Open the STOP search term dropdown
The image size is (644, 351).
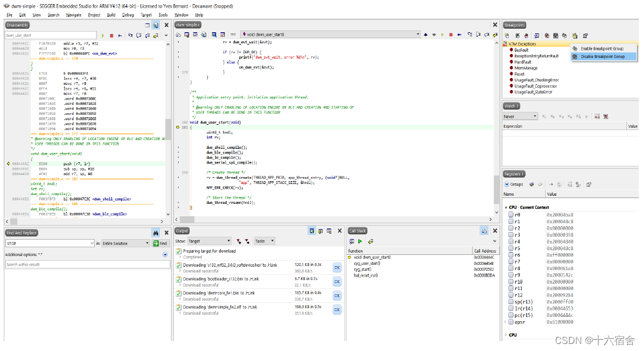coord(91,244)
